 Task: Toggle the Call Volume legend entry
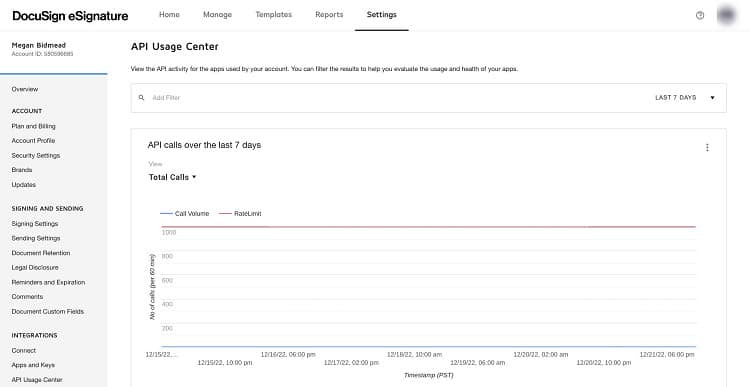coord(185,214)
